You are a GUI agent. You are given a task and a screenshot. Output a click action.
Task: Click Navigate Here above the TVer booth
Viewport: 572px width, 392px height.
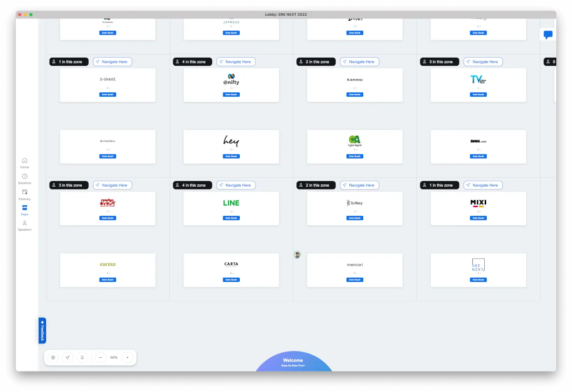tap(483, 62)
